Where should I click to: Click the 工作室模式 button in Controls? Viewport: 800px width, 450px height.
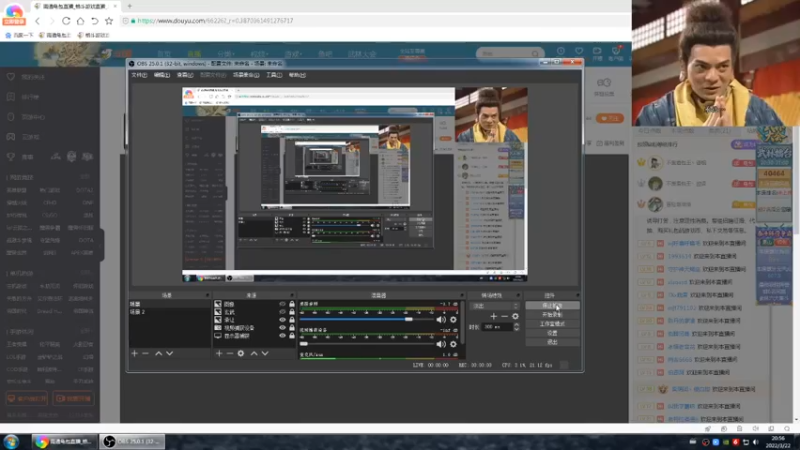pos(552,324)
